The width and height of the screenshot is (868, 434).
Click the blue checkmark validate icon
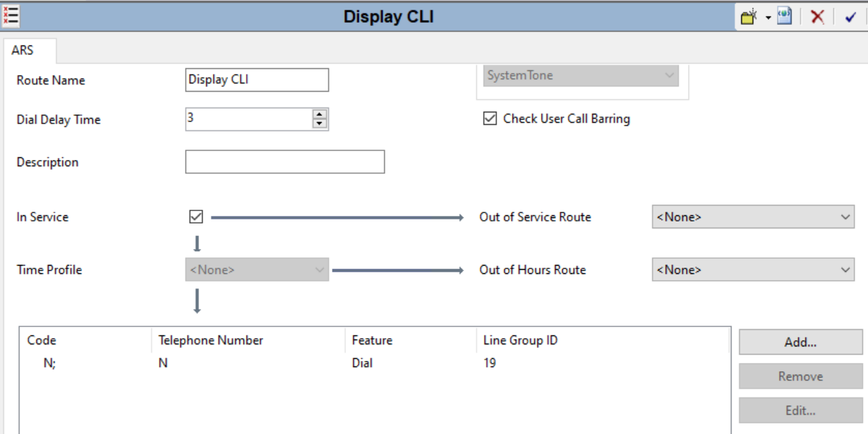pyautogui.click(x=850, y=18)
